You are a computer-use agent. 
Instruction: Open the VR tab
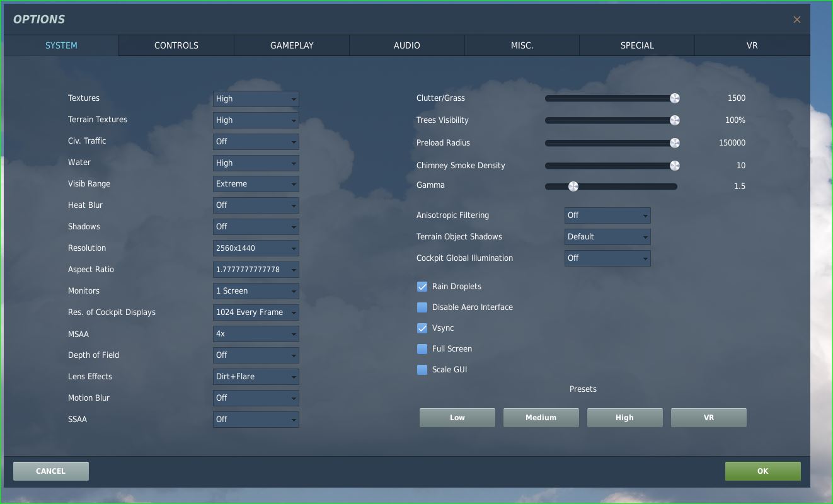752,45
